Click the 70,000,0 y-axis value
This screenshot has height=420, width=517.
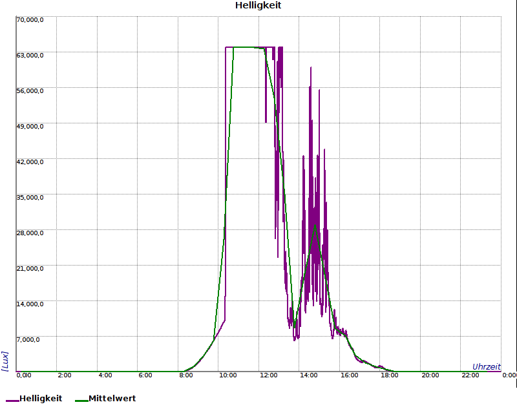(x=30, y=20)
